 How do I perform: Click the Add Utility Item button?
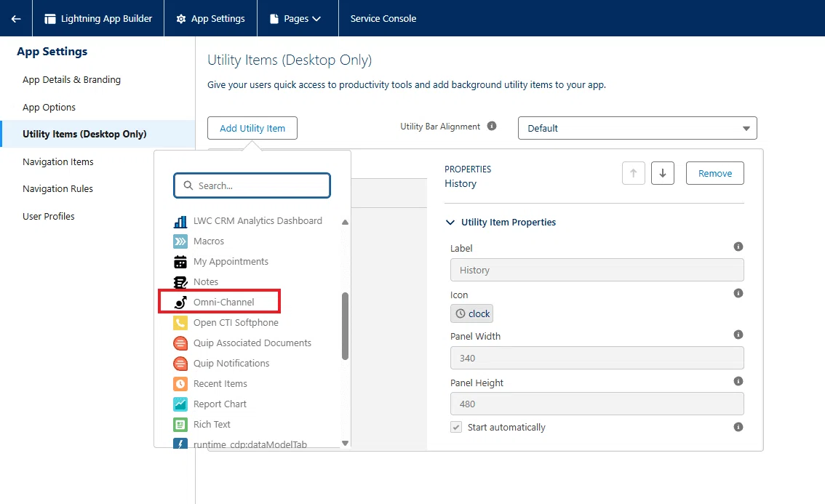252,128
